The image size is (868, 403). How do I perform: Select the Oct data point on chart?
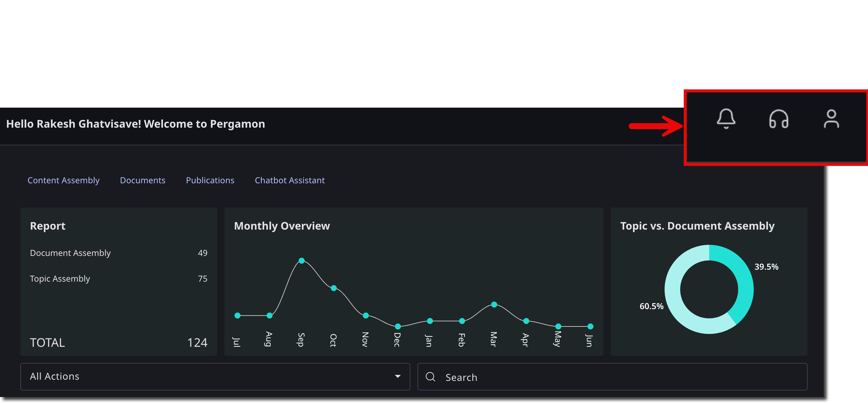(x=334, y=288)
